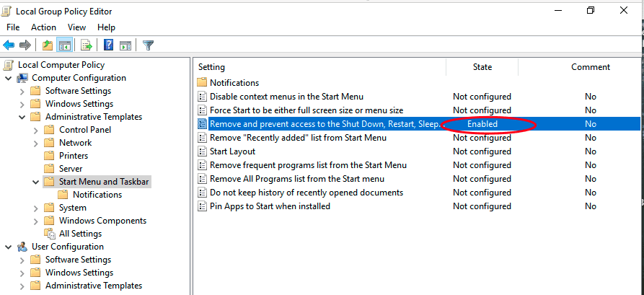Click the 'Enabled' state value
The image size is (644, 295).
coord(482,124)
